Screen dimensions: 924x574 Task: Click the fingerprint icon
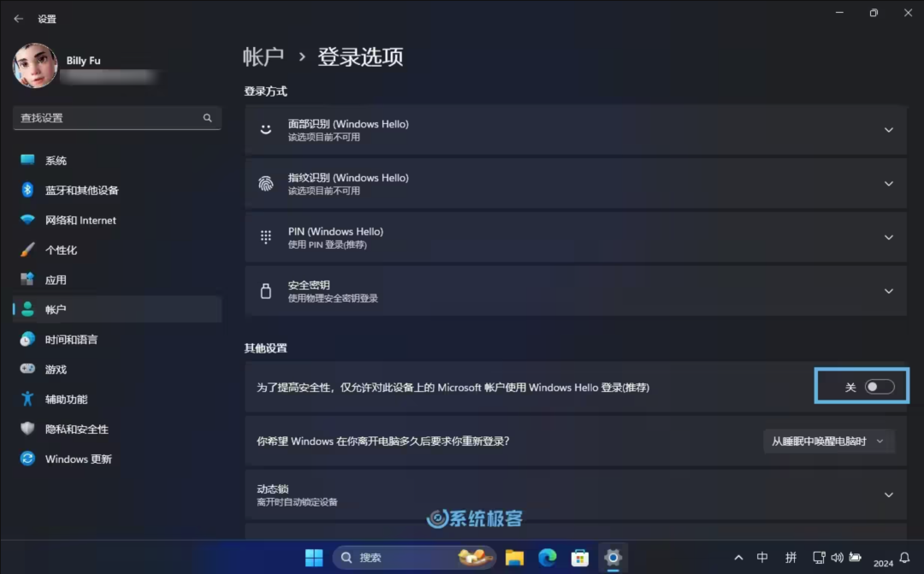click(x=266, y=183)
